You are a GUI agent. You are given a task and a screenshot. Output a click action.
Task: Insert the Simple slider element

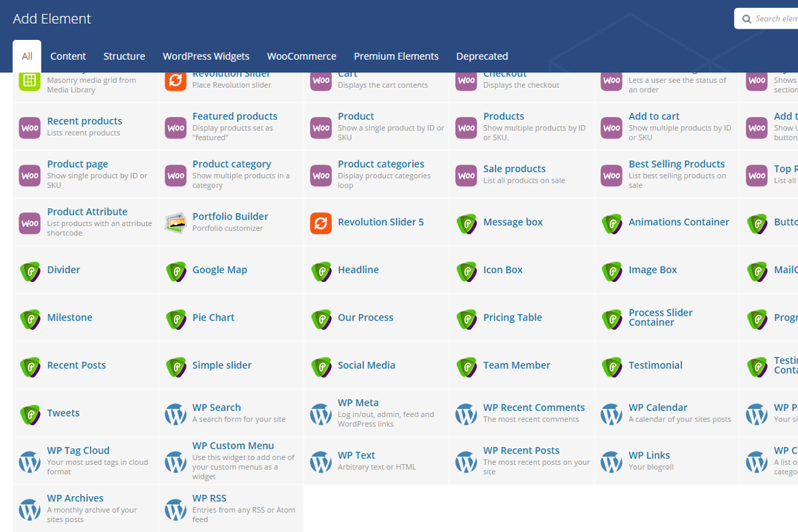click(x=231, y=366)
